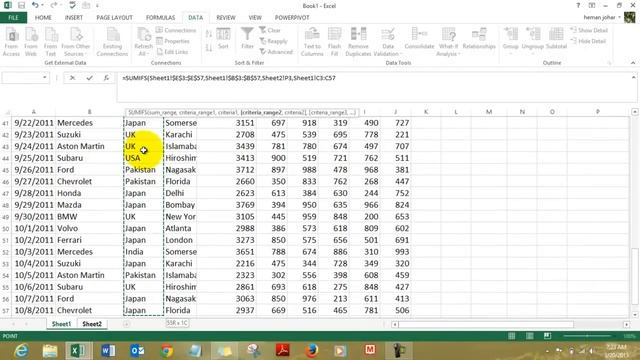The height and width of the screenshot is (360, 640).
Task: Click inside the formula bar text
Action: 229,78
